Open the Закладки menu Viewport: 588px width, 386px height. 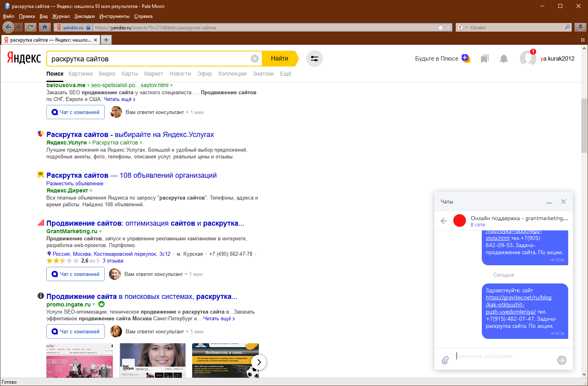(84, 16)
